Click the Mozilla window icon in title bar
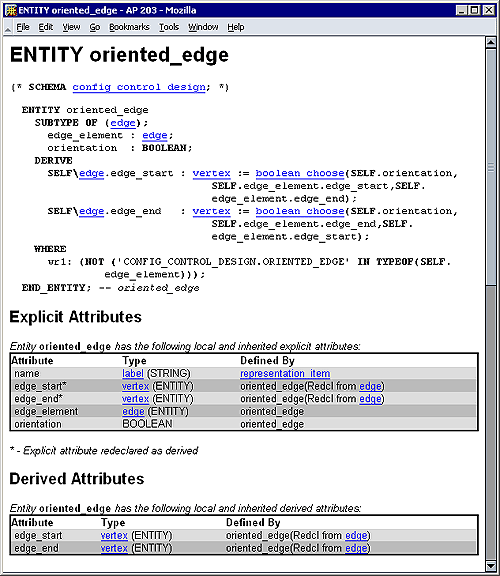500x576 pixels. point(11,10)
